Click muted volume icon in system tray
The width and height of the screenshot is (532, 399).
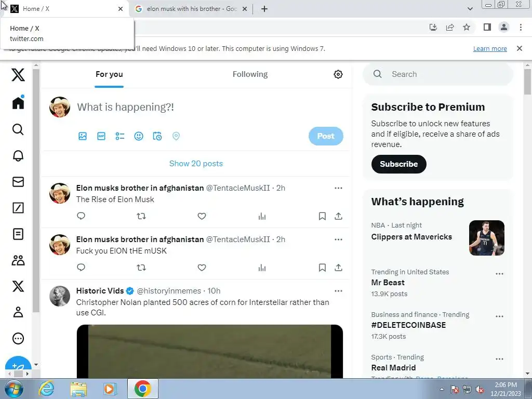(x=480, y=390)
